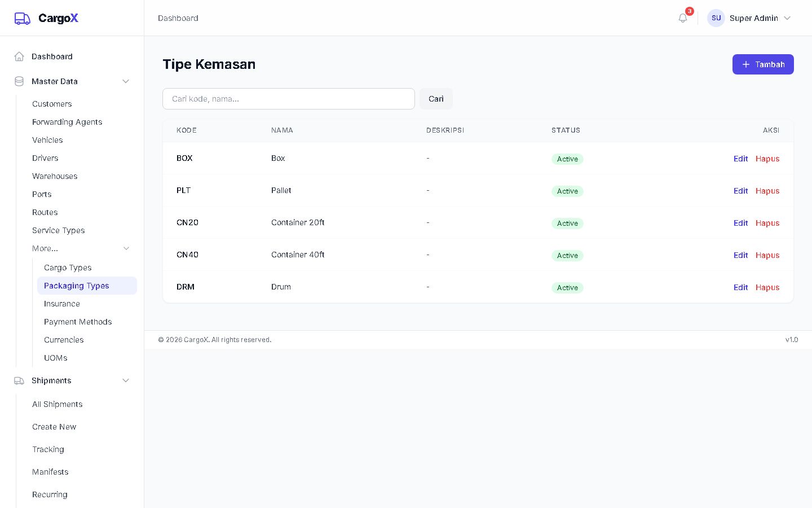Click the Dashboard breadcrumb in header

coord(178,18)
